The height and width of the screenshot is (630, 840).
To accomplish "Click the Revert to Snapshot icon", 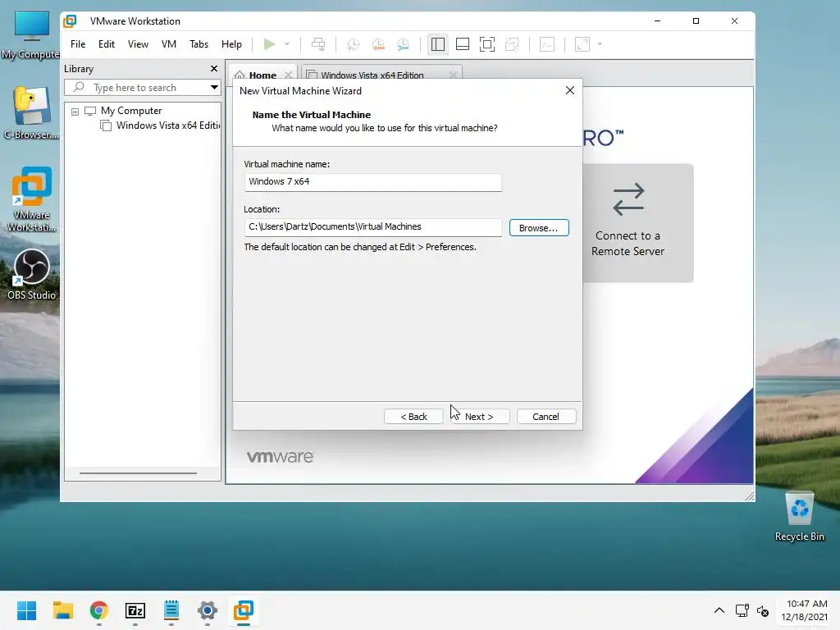I will click(378, 44).
